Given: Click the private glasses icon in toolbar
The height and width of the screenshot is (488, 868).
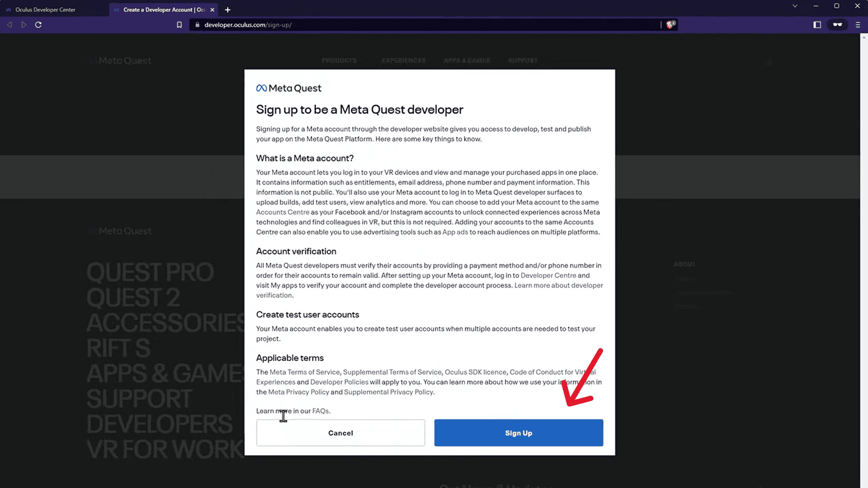Looking at the screenshot, I should pyautogui.click(x=837, y=25).
